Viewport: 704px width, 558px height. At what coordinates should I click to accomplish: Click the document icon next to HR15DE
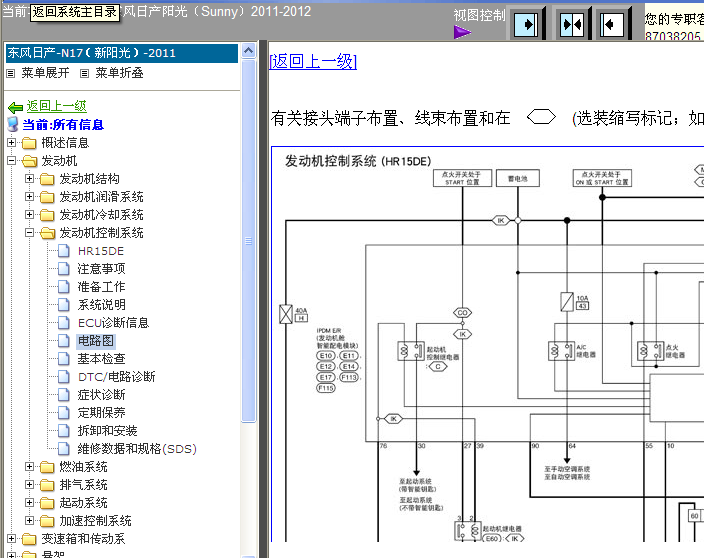[x=64, y=251]
